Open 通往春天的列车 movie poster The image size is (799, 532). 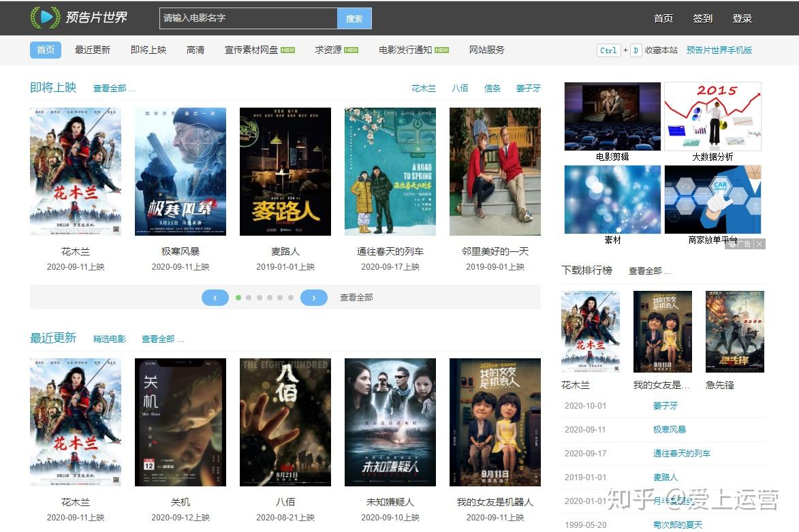point(390,171)
